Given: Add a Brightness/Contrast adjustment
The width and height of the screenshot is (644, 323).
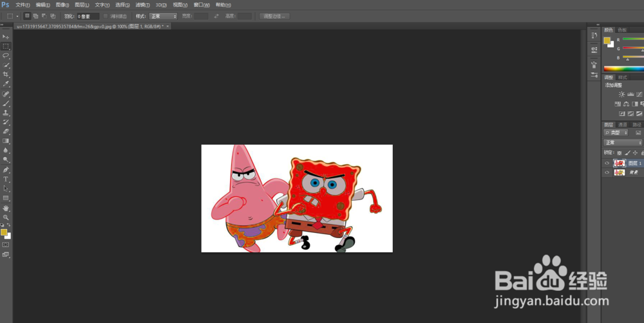Looking at the screenshot, I should (x=622, y=95).
